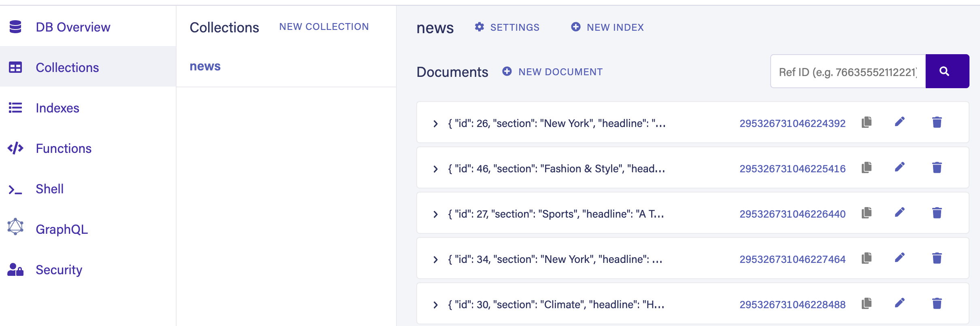The height and width of the screenshot is (326, 980).
Task: Delete the Sports section document
Action: pos(937,213)
